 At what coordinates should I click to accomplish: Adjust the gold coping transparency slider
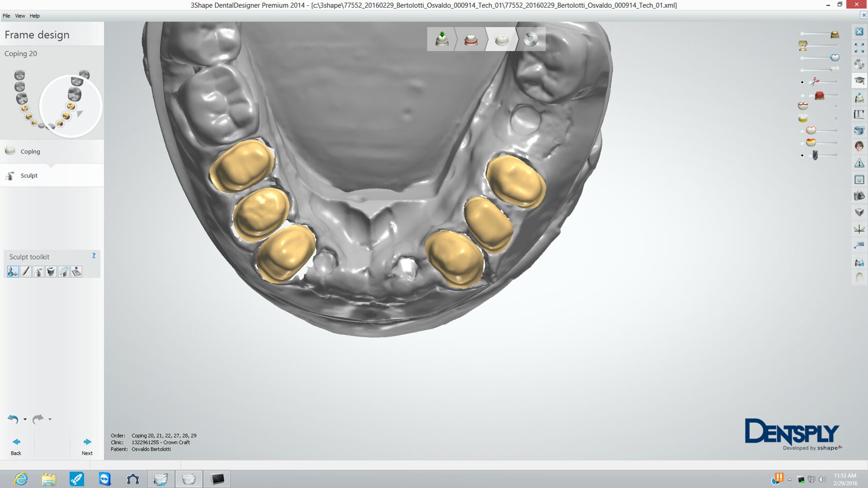pyautogui.click(x=835, y=35)
